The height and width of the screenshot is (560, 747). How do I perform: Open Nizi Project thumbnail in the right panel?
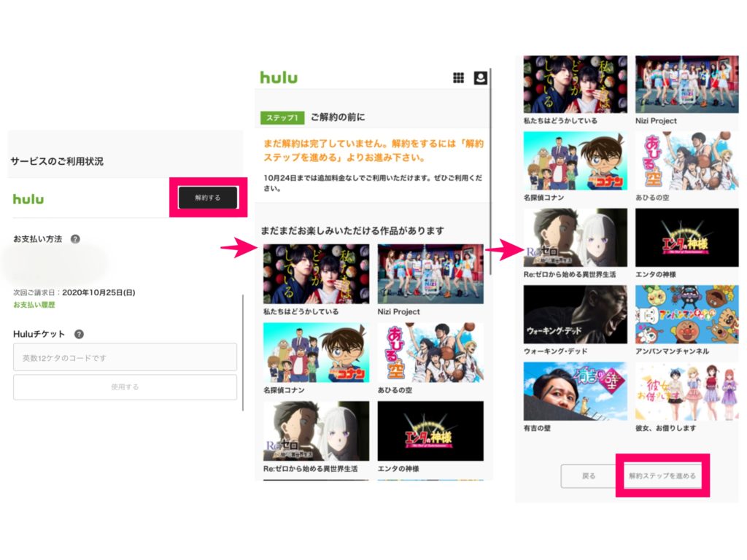point(687,85)
